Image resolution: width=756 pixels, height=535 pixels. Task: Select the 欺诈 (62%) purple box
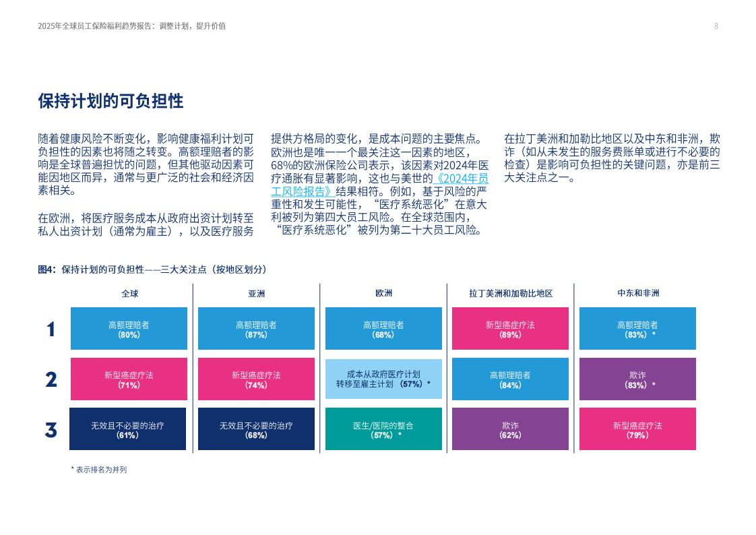coord(510,429)
